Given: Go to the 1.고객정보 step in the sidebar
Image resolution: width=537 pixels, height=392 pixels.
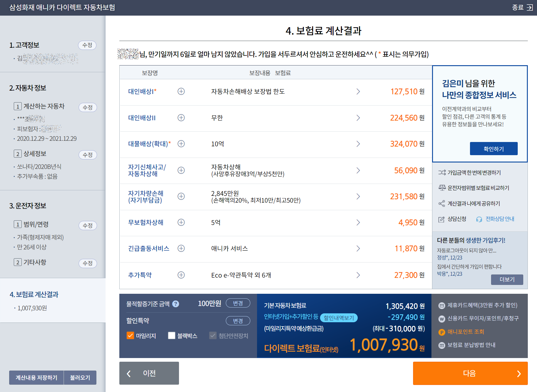Looking at the screenshot, I should [x=24, y=45].
